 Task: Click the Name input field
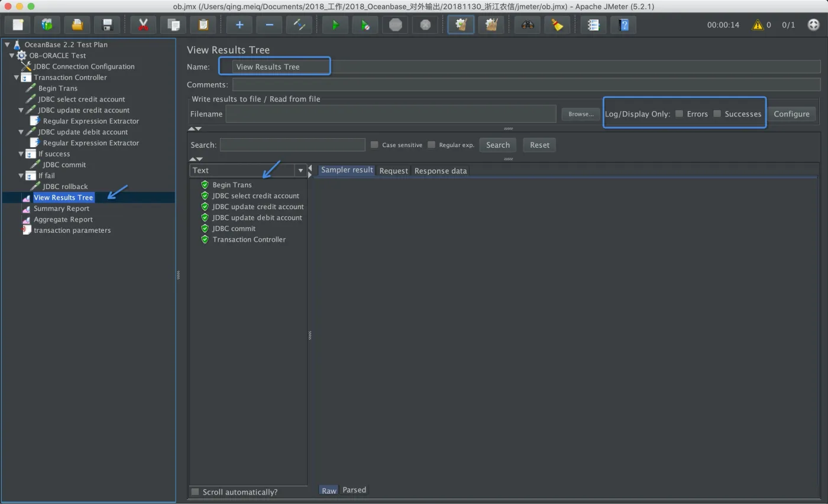click(x=526, y=67)
